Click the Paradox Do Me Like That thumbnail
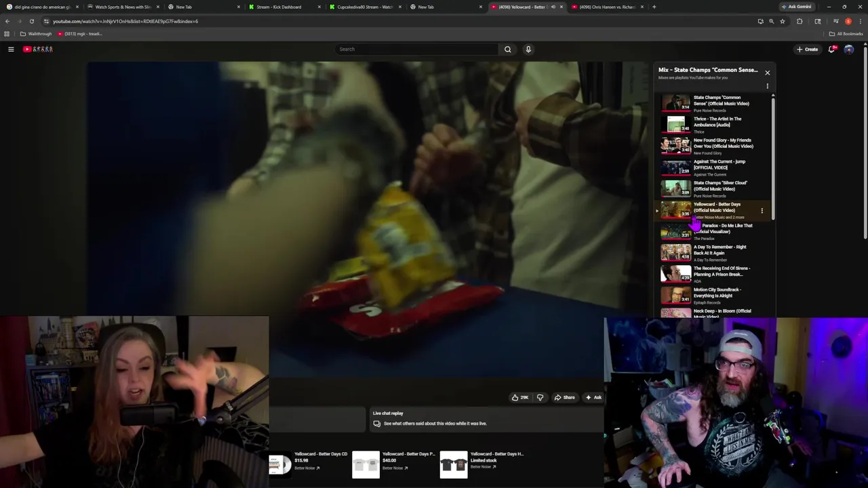The width and height of the screenshot is (868, 488). (x=675, y=232)
